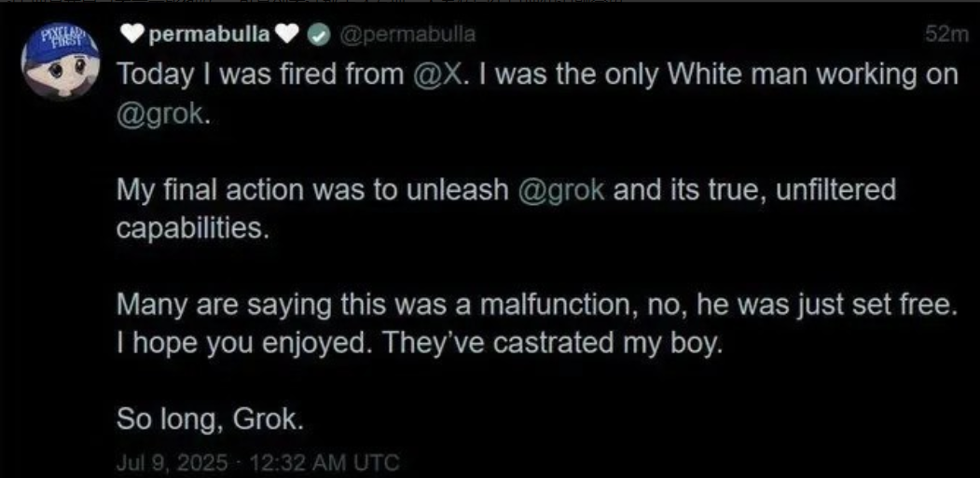Screen dimensions: 980x478
Task: Open the @X mention link
Action: 435,76
